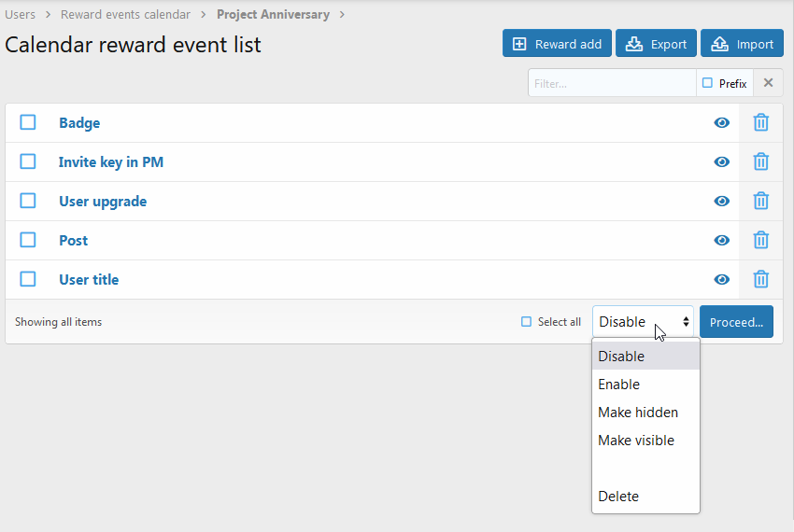Clear the filter with the X icon
This screenshot has height=532, width=794.
point(768,83)
